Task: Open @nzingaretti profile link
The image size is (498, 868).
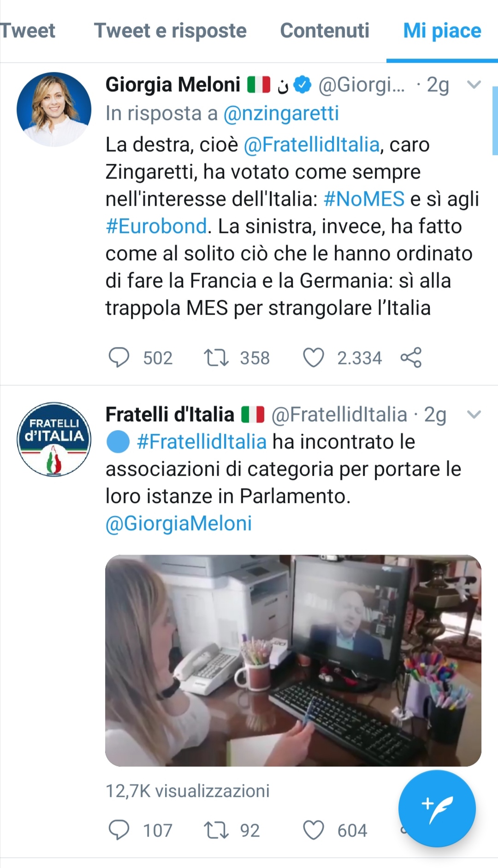Action: pos(281,114)
